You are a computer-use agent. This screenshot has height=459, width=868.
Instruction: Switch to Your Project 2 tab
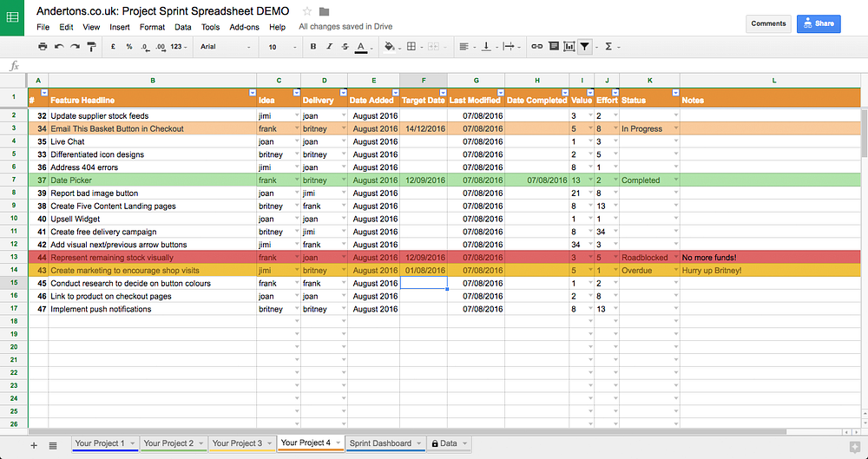[x=174, y=443]
